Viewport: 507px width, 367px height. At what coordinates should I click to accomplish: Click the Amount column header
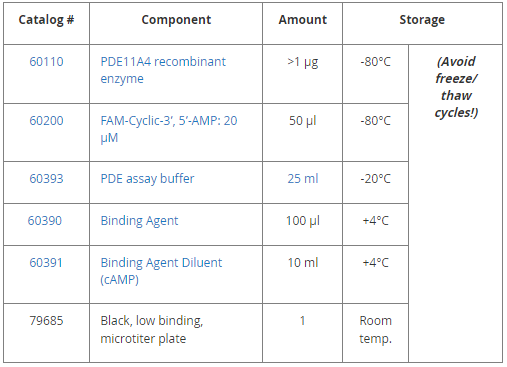(303, 20)
